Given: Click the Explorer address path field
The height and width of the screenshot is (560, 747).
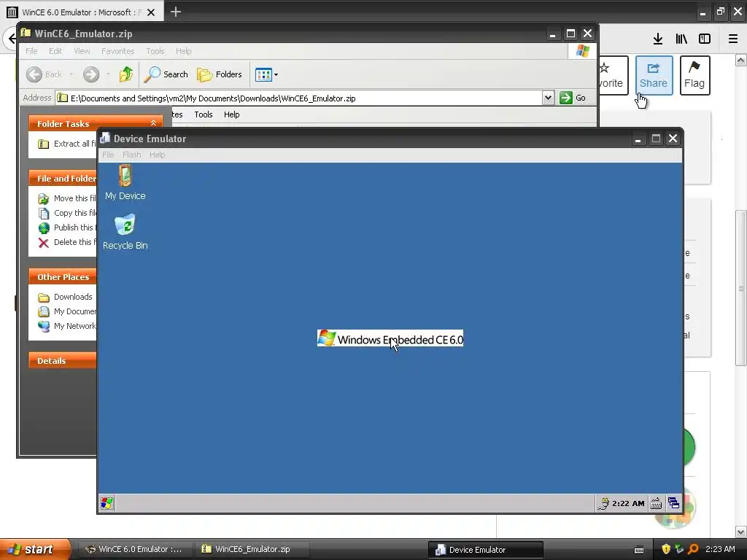Looking at the screenshot, I should coord(298,98).
